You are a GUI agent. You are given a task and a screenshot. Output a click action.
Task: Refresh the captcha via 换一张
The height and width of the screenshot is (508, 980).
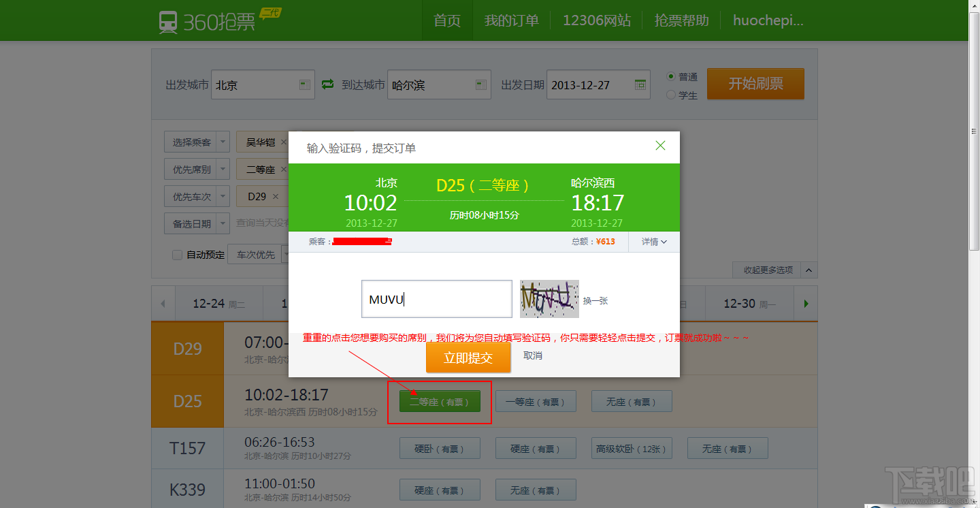pos(595,299)
